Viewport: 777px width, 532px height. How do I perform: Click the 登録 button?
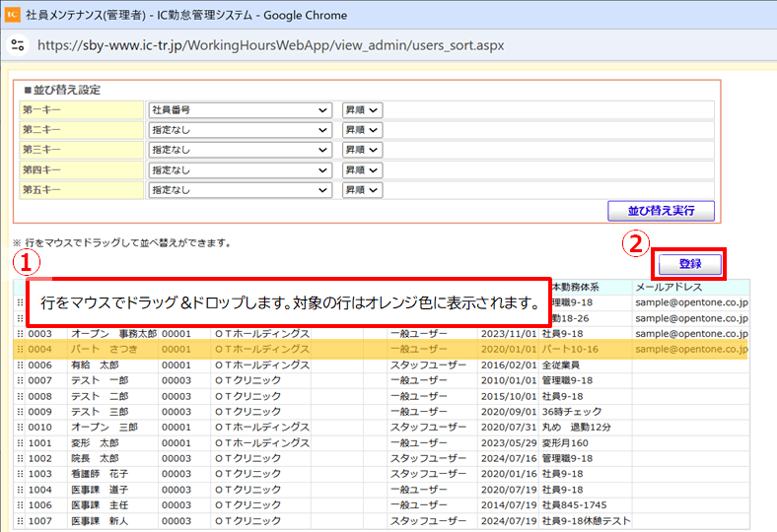(x=690, y=264)
